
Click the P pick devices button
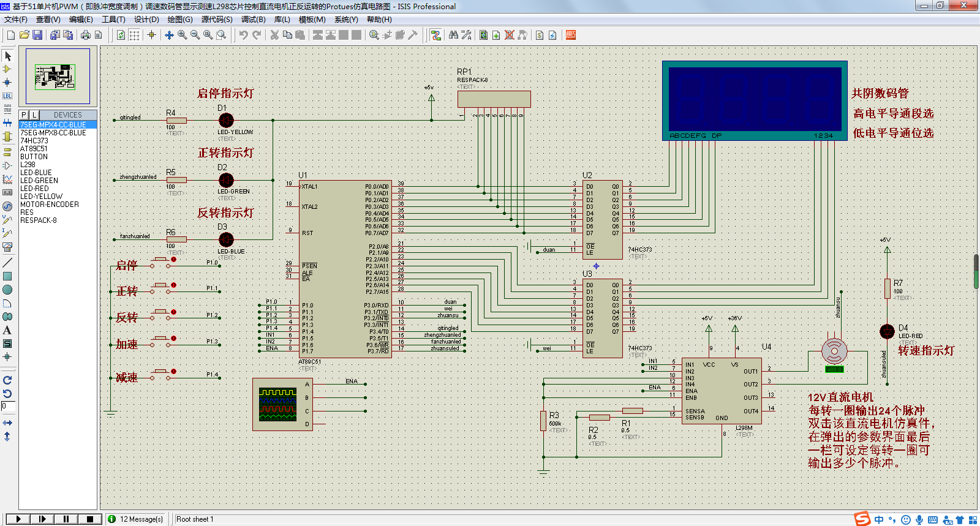tap(24, 115)
